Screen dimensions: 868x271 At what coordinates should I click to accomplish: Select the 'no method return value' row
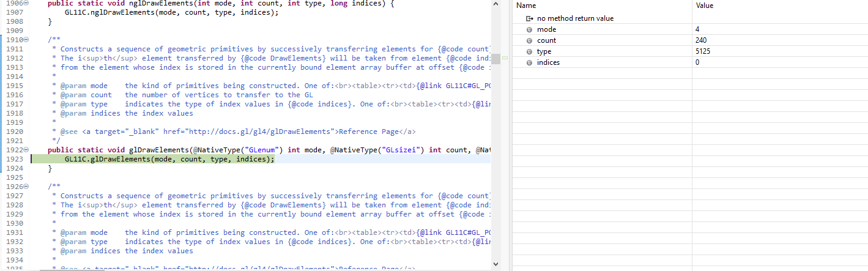tap(690, 18)
